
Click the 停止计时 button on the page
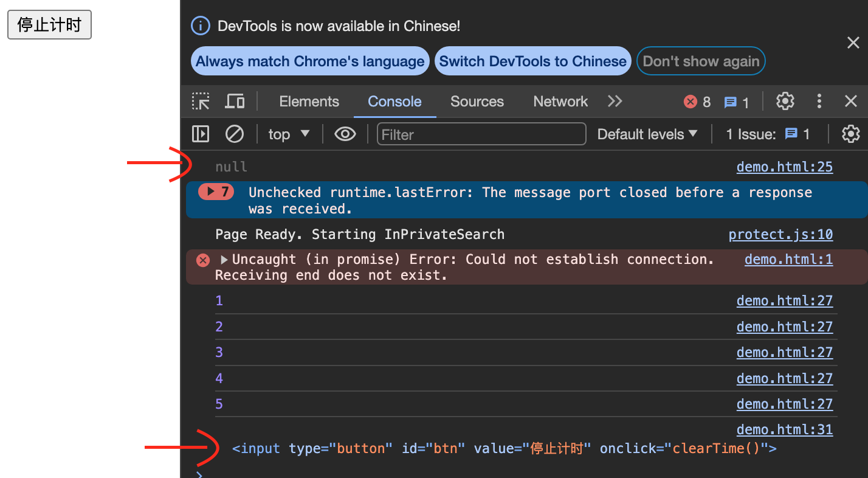pos(49,24)
